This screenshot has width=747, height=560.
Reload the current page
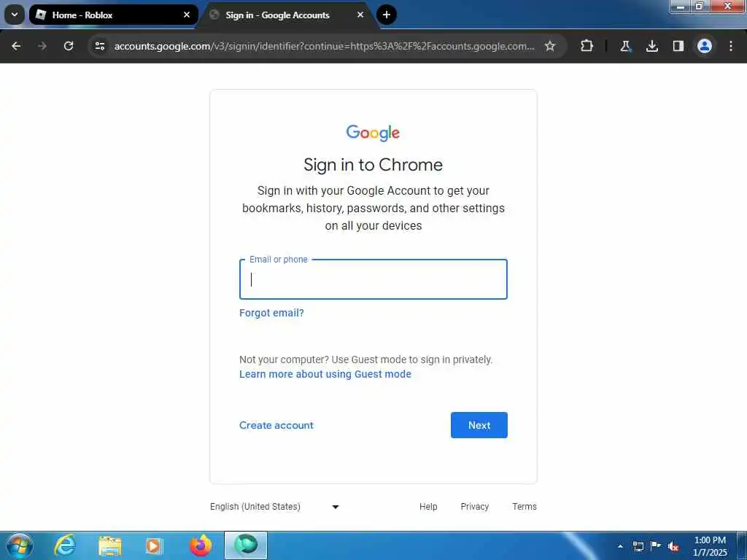pos(69,46)
